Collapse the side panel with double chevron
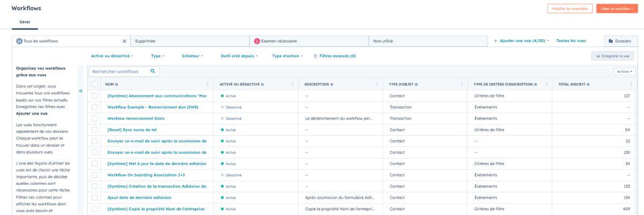Viewport: 644px width, 215px height. 80,91
